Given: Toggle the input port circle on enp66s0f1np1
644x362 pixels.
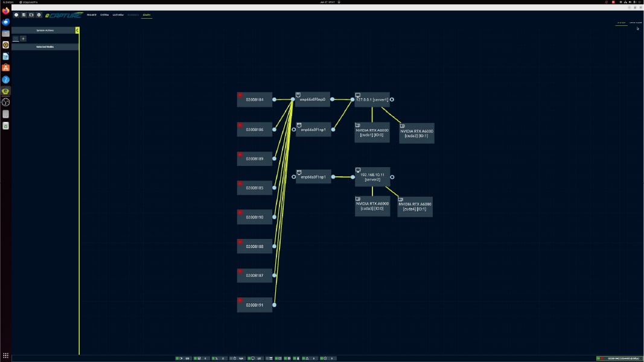Looking at the screenshot, I should point(294,129).
